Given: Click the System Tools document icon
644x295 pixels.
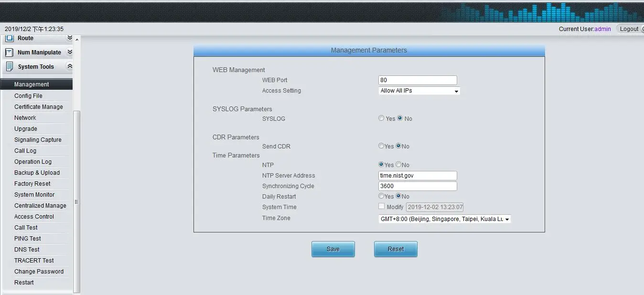Looking at the screenshot, I should pyautogui.click(x=9, y=67).
